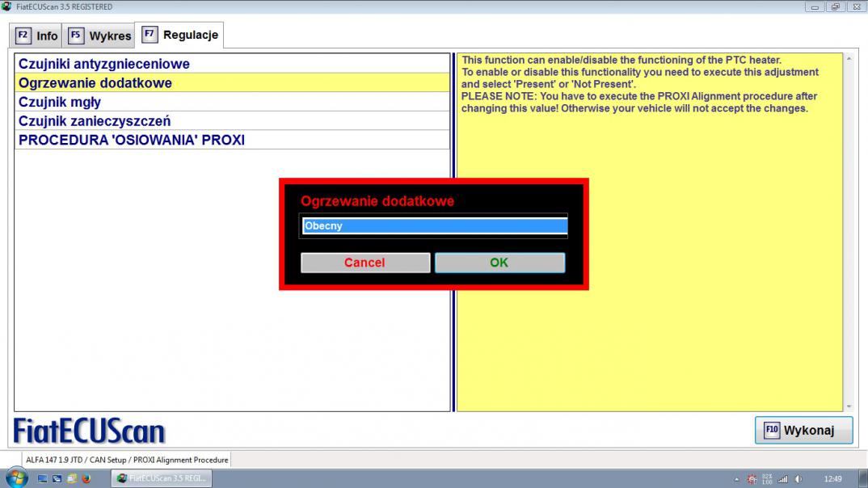Image resolution: width=868 pixels, height=488 pixels.
Task: Cancel the Ogrzewanie dodatkowe dialog
Action: [365, 263]
